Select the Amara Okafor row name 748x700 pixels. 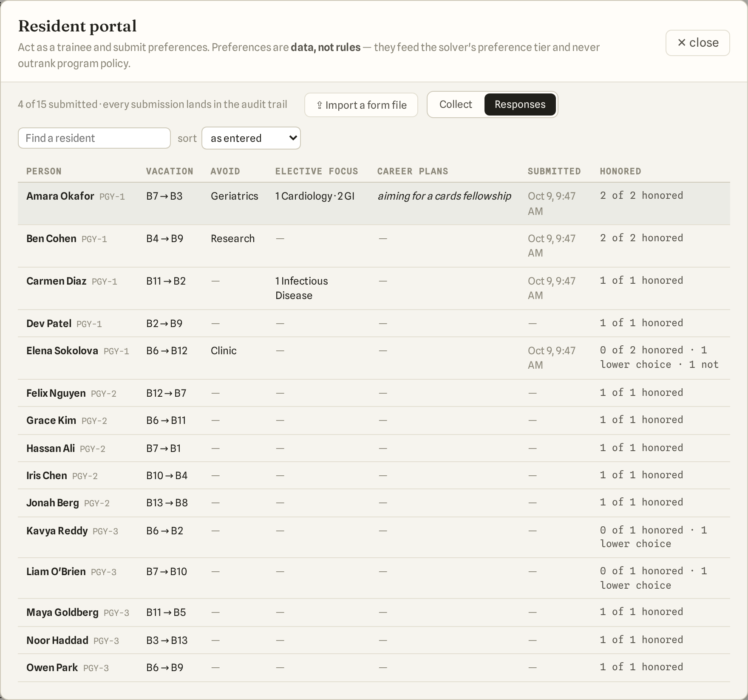[x=60, y=196]
